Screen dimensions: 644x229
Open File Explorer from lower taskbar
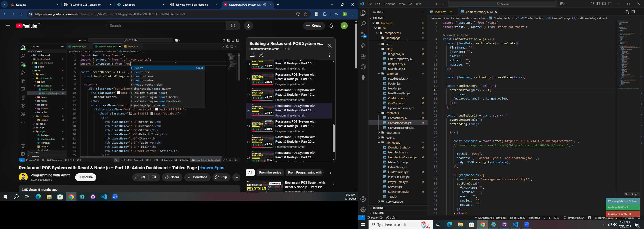point(460,225)
